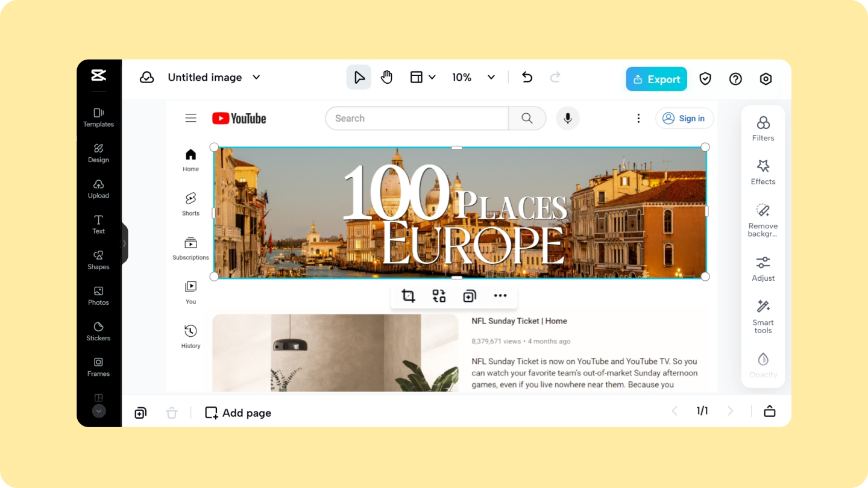This screenshot has height=488, width=868.
Task: Select the Crop tool on the floating toolbar
Action: (x=408, y=295)
